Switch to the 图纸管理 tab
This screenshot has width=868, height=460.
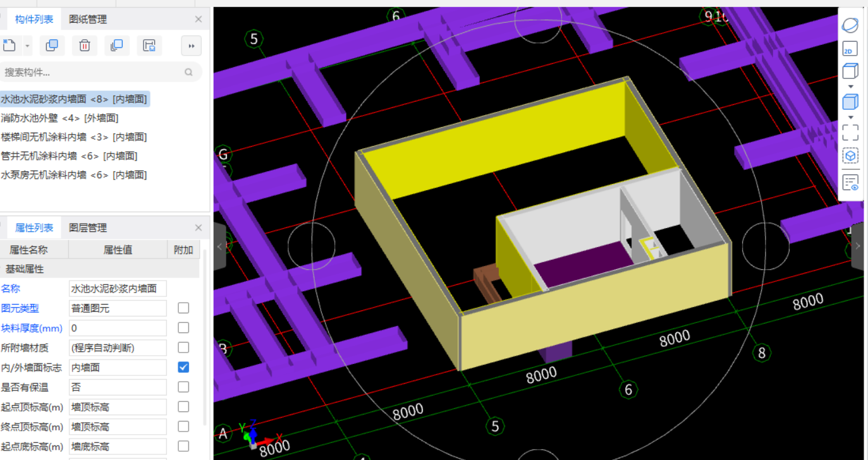(88, 20)
